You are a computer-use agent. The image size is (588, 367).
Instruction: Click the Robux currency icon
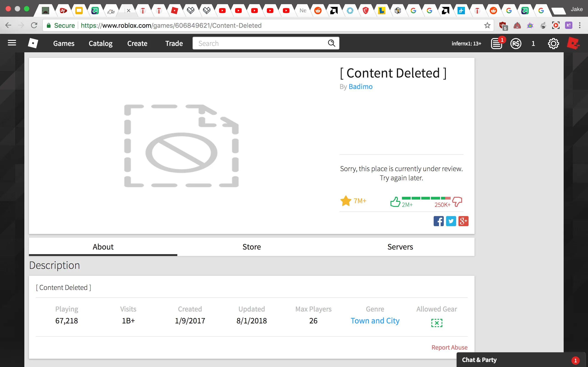[x=516, y=43]
